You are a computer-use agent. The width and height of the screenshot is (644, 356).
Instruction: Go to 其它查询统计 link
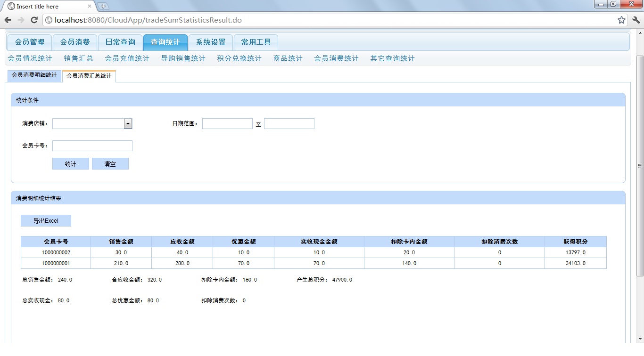click(393, 58)
